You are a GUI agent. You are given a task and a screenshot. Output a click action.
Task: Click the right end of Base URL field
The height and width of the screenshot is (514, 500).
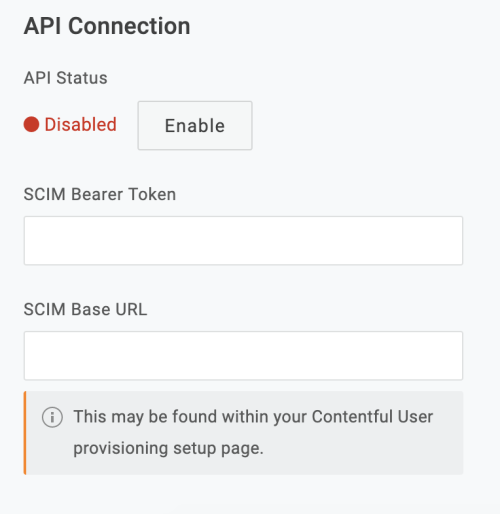457,355
